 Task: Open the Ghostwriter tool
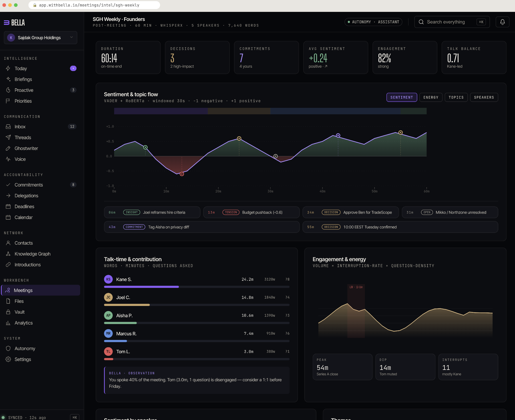[x=26, y=148]
